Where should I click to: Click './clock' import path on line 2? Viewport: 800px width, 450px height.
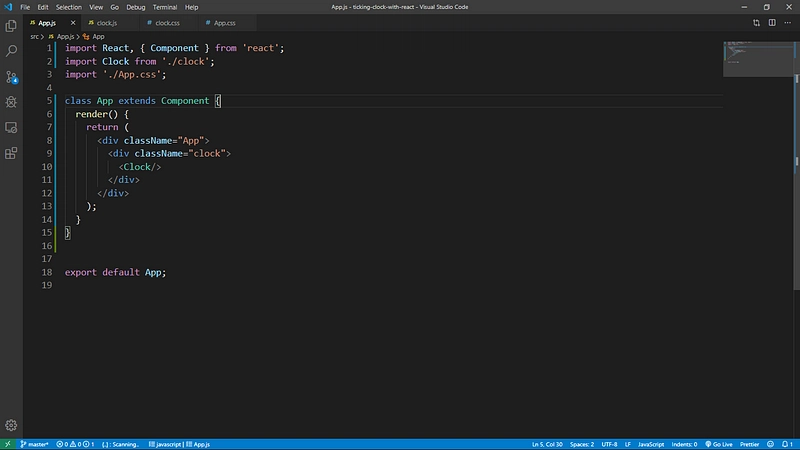tap(186, 61)
